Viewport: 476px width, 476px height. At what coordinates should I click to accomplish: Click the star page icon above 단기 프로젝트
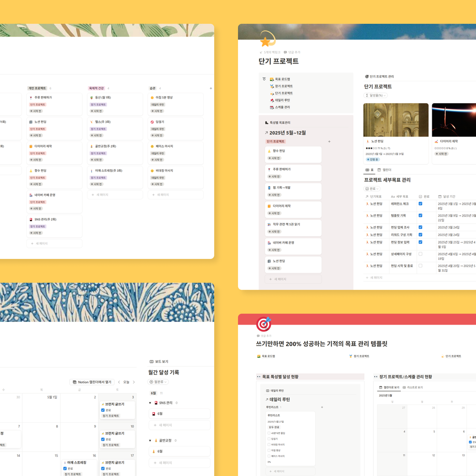click(x=266, y=41)
